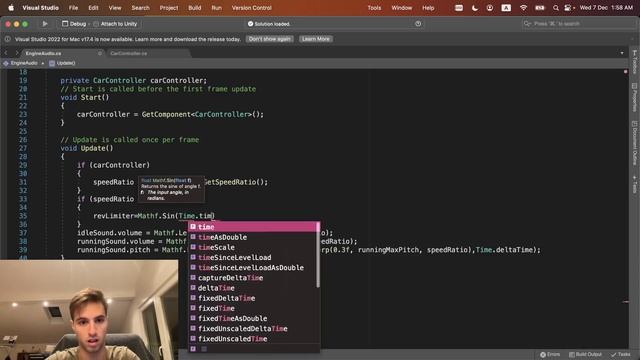Screen dimensions: 640x360
Task: Open the File menu
Action: click(73, 8)
